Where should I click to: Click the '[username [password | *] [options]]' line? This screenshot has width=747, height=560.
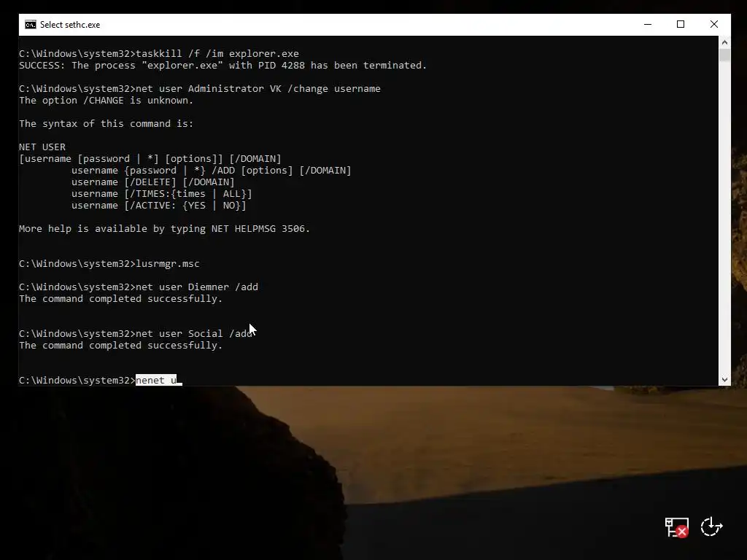[x=150, y=158]
